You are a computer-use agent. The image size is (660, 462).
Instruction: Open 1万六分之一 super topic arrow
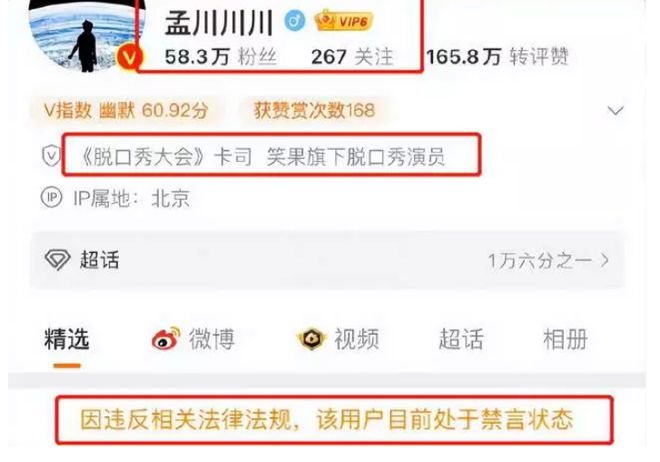click(x=605, y=260)
